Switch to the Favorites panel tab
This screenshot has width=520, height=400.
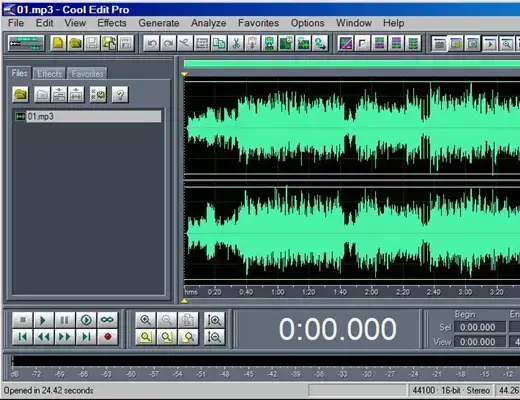pyautogui.click(x=87, y=74)
